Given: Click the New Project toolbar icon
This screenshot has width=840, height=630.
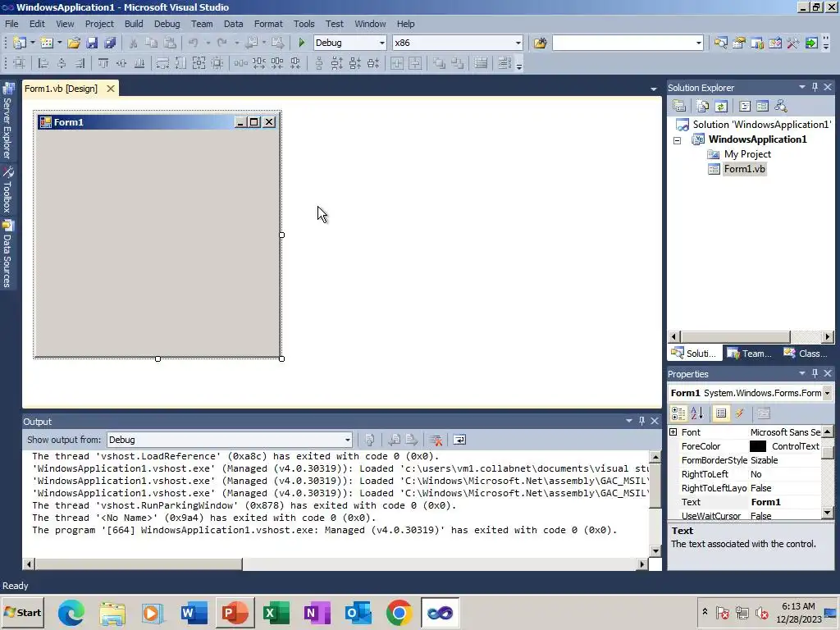Looking at the screenshot, I should (20, 43).
